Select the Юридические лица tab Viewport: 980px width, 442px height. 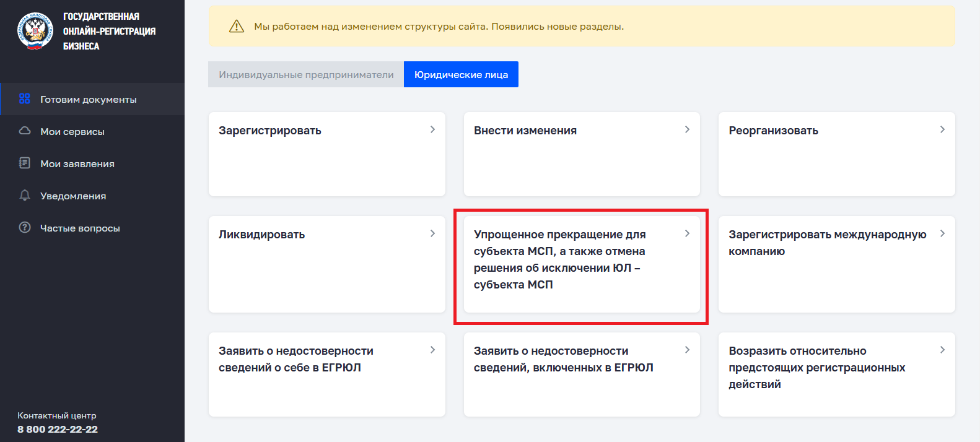pyautogui.click(x=461, y=74)
